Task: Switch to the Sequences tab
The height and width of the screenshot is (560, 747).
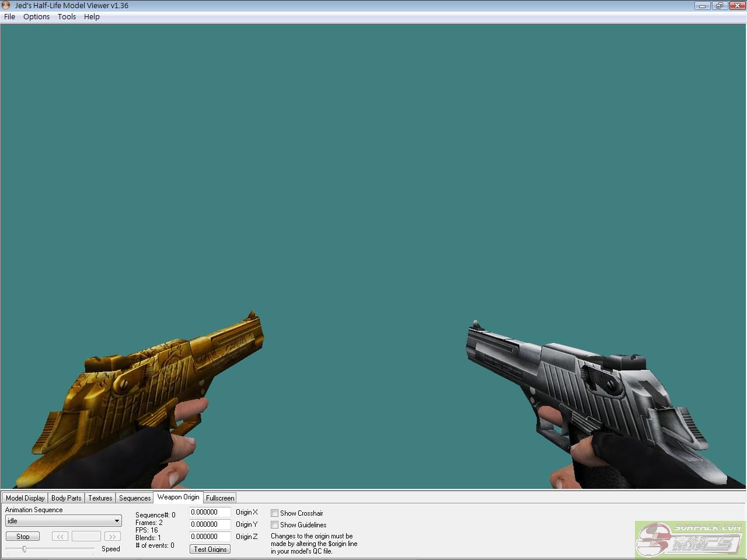Action: 135,498
